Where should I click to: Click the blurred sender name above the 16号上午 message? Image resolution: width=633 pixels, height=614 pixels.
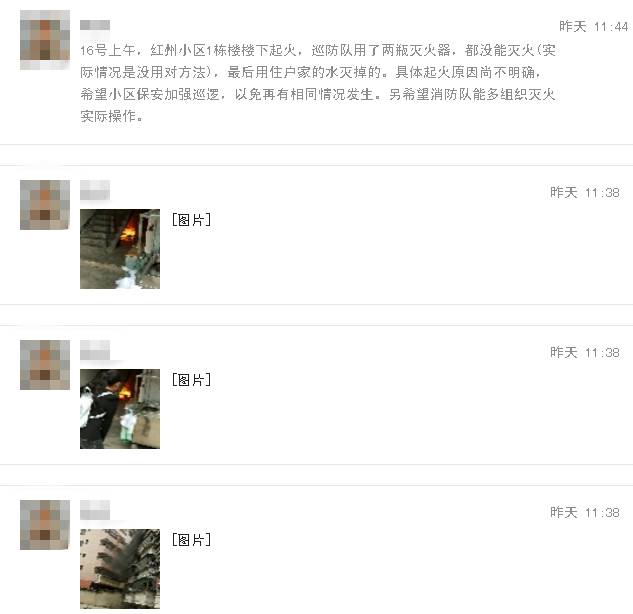click(x=95, y=25)
